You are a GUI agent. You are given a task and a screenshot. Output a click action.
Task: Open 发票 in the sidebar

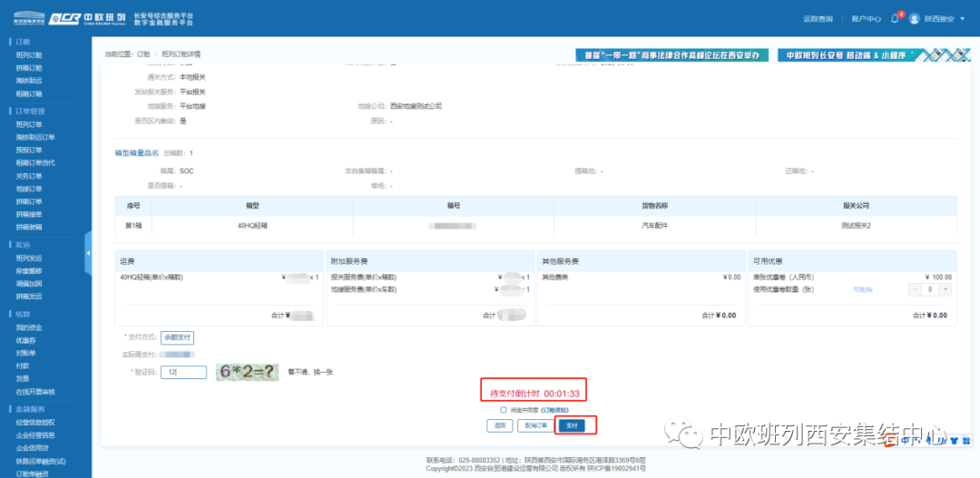pyautogui.click(x=23, y=378)
